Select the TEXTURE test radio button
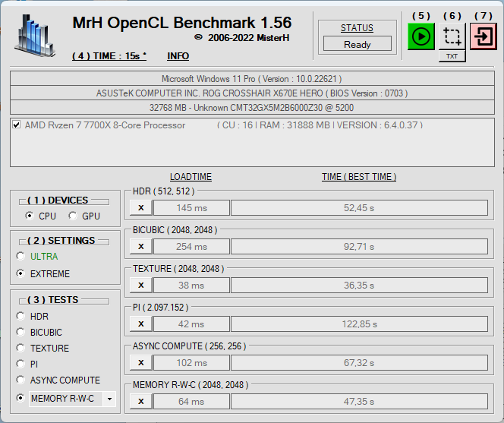This screenshot has height=423, width=504. [20, 348]
